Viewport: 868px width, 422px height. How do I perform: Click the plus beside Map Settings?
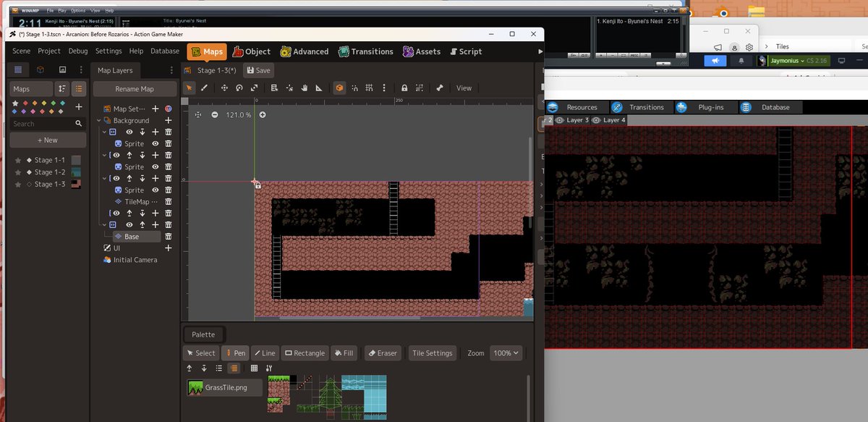pos(155,109)
